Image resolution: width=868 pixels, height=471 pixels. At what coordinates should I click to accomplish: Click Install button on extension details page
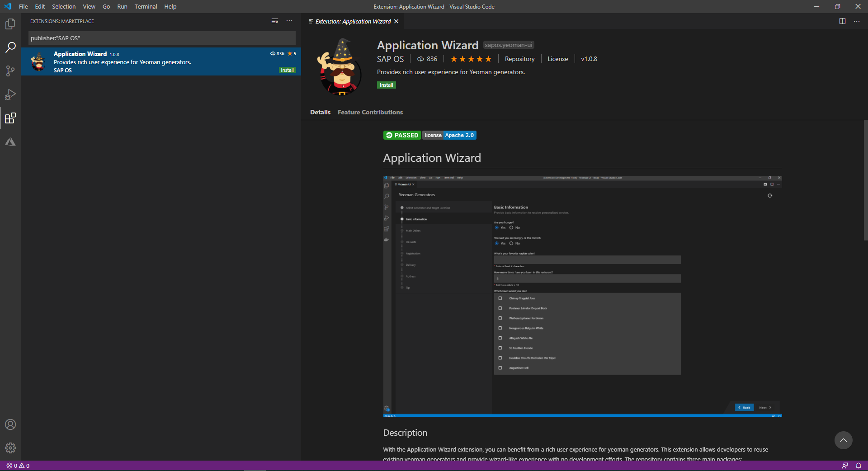click(386, 85)
